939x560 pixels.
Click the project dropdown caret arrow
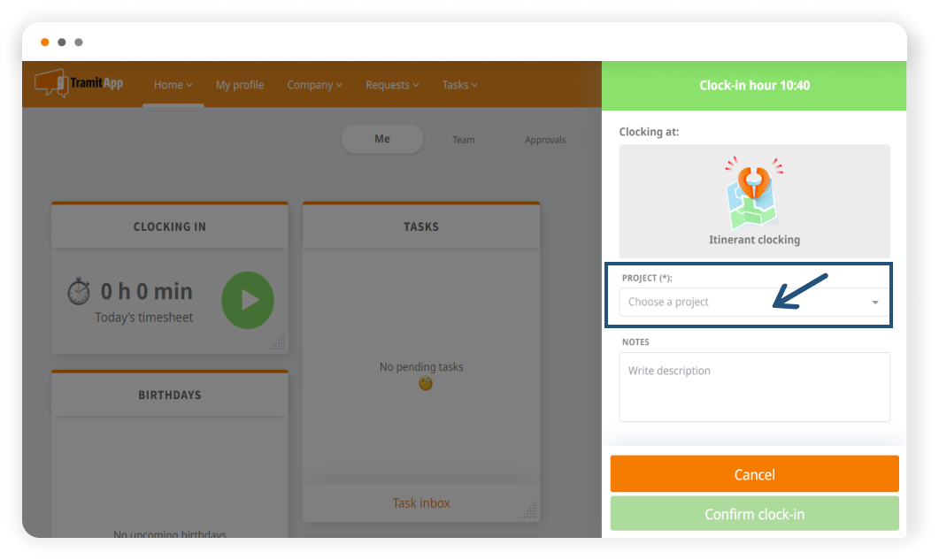[875, 303]
